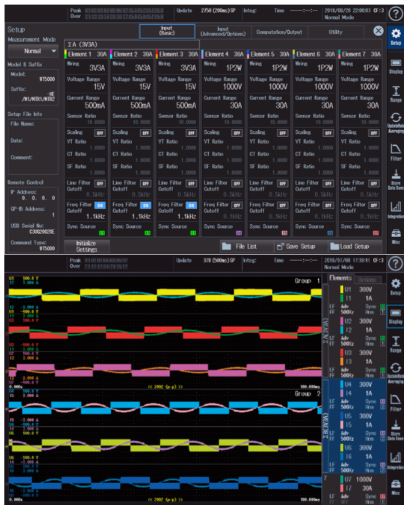Screen dimensions: 409x509
Task: Open Store/Data Save icon in upper screen
Action: pyautogui.click(x=396, y=179)
